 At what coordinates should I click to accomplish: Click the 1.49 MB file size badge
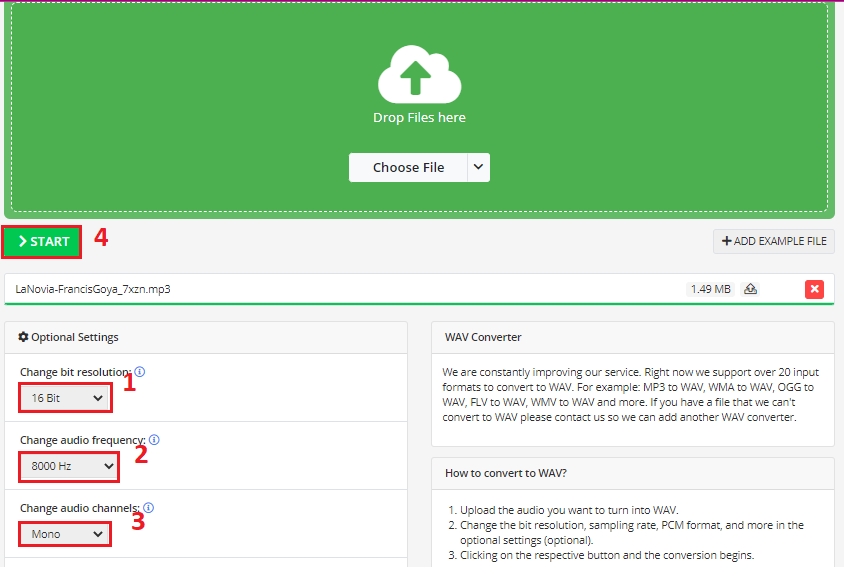pyautogui.click(x=710, y=289)
